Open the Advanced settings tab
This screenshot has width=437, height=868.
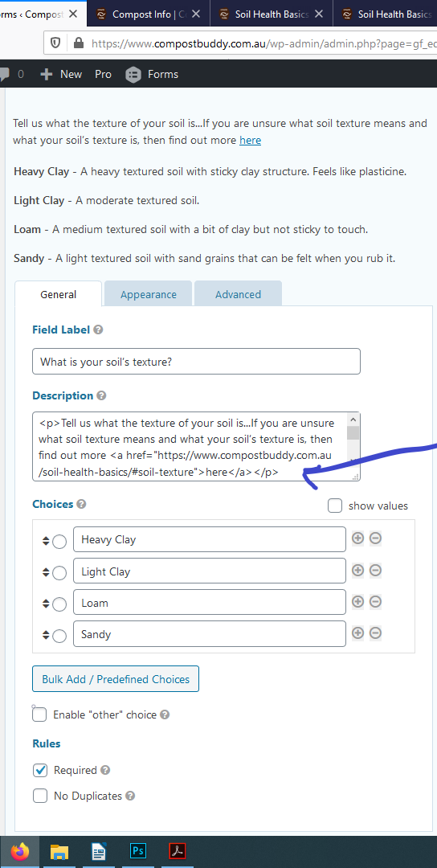pyautogui.click(x=238, y=294)
